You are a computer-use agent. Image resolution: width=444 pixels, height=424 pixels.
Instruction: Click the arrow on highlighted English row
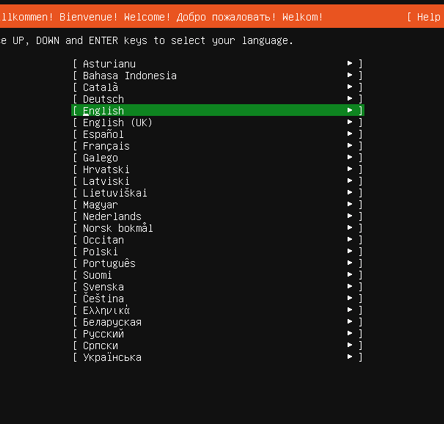350,110
